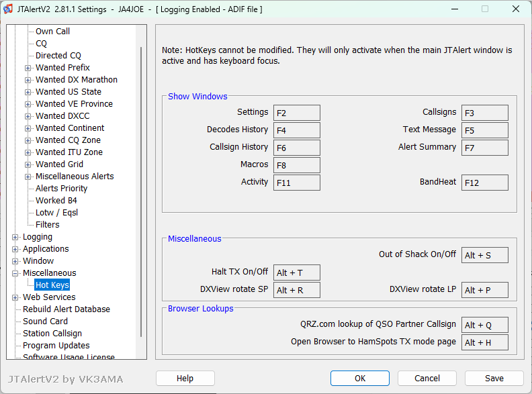Click HamSpots browser field Alt + H

[x=484, y=342]
